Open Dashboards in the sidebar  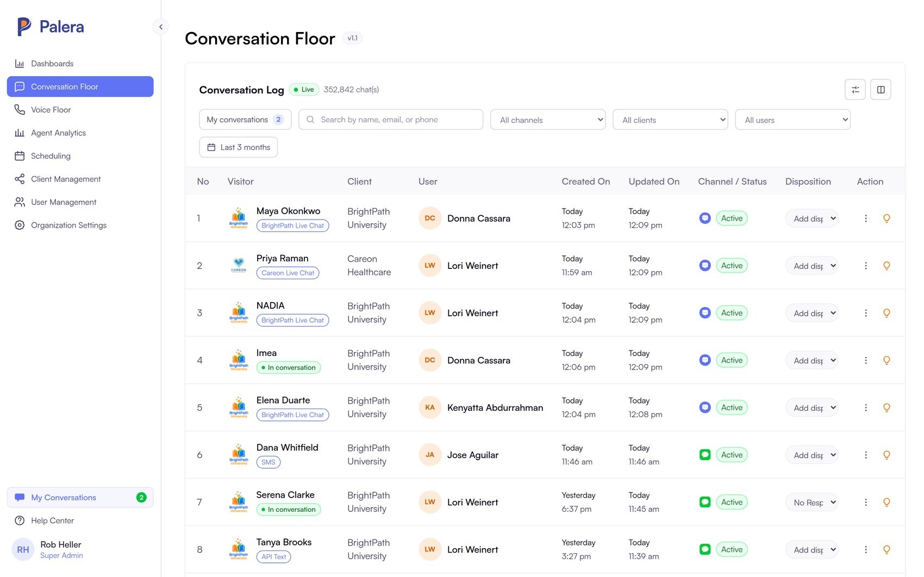(x=80, y=64)
